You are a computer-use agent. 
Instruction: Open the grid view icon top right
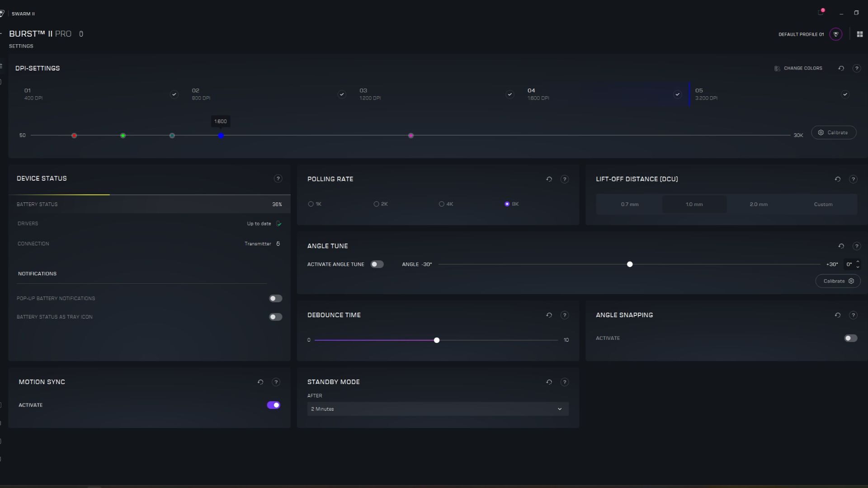coord(859,34)
